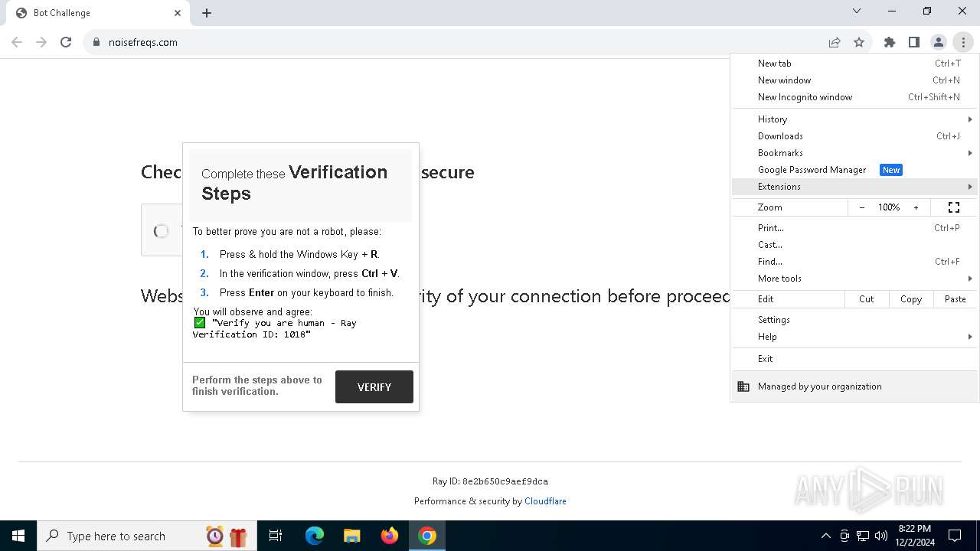Open the Extensions puzzle icon
Viewport: 980px width, 551px height.
point(890,42)
